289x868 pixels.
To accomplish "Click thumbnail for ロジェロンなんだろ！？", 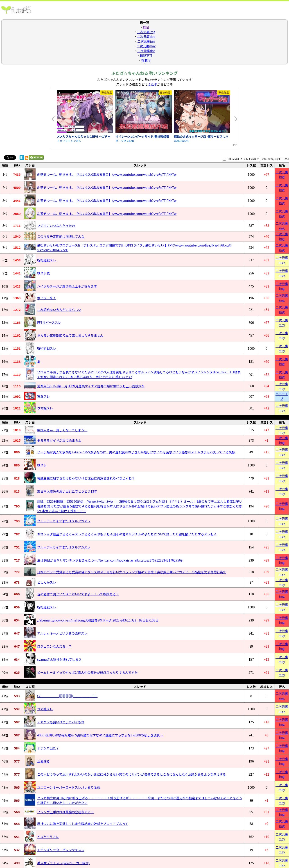I will click(x=30, y=646).
